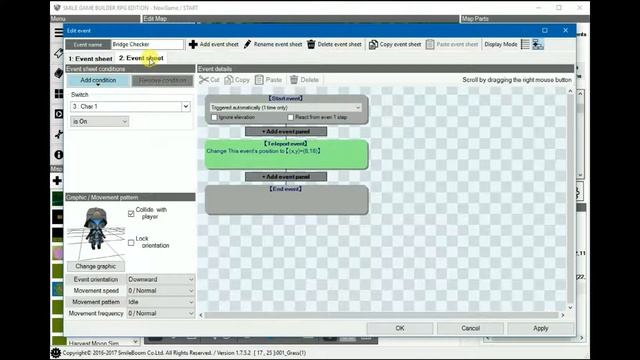The width and height of the screenshot is (640, 360).
Task: Click the Copy icon in Event details toolbar
Action: pyautogui.click(x=229, y=80)
